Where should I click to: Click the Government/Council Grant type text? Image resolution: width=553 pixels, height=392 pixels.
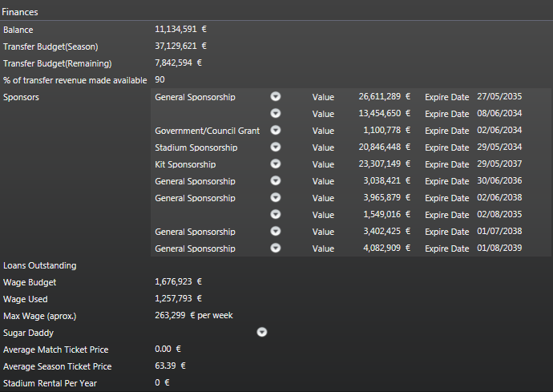pos(207,131)
